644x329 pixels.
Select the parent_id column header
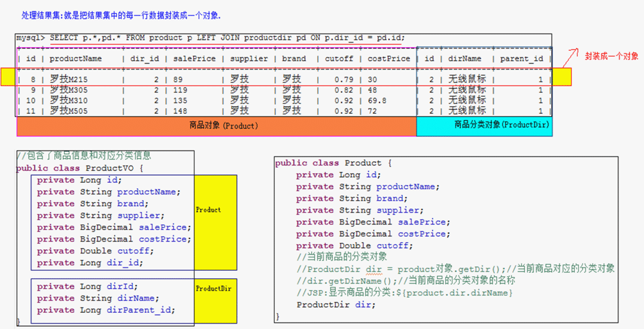click(520, 59)
